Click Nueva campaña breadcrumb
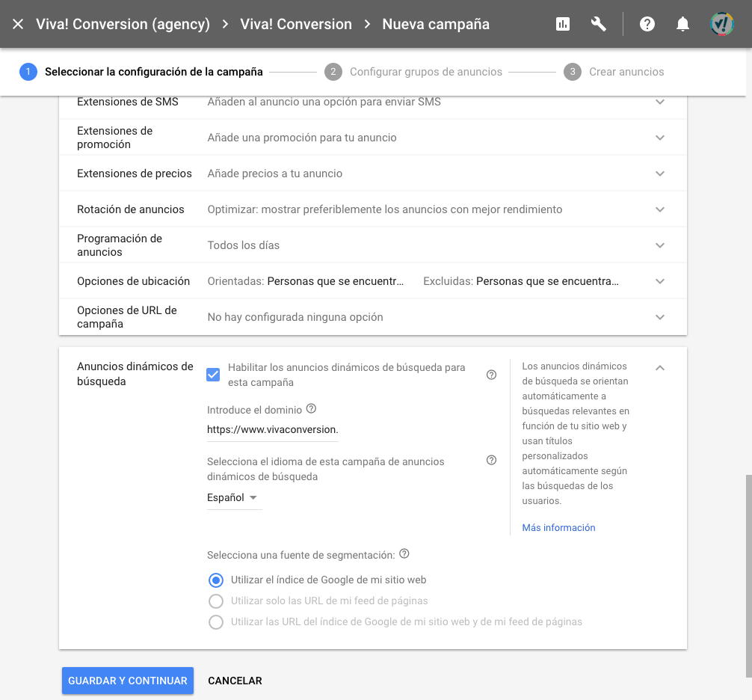Image resolution: width=752 pixels, height=700 pixels. 436,24
